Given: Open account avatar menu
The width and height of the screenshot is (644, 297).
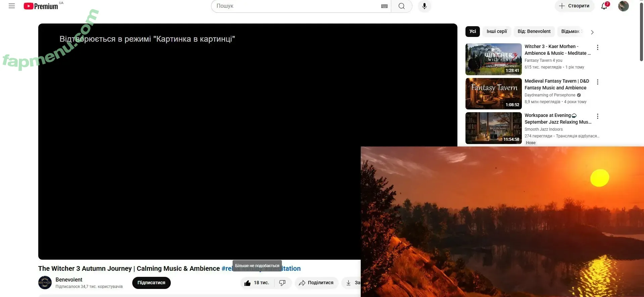Looking at the screenshot, I should pyautogui.click(x=623, y=6).
